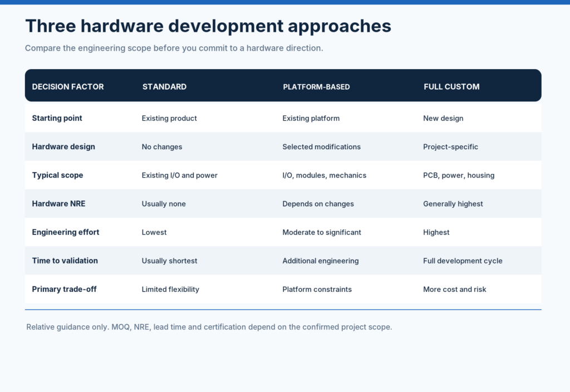
Task: Click the 'No changes' cell
Action: click(162, 146)
